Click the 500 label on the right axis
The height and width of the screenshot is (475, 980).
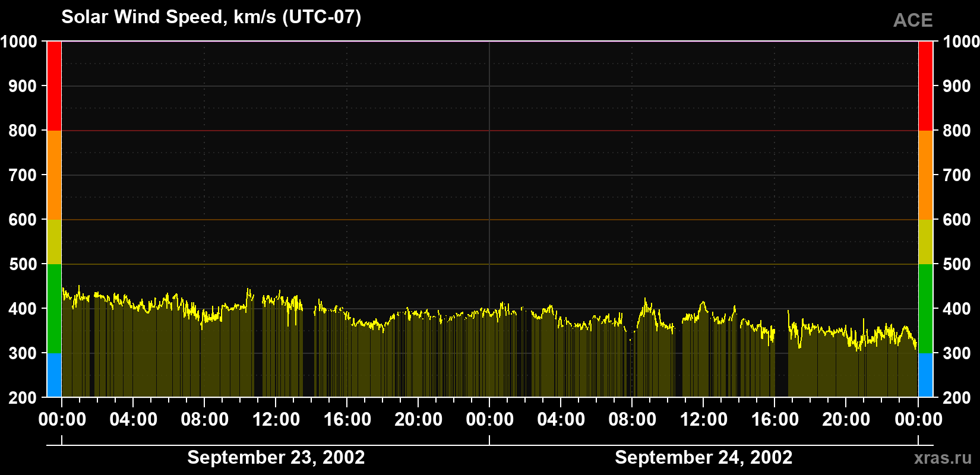pyautogui.click(x=957, y=264)
